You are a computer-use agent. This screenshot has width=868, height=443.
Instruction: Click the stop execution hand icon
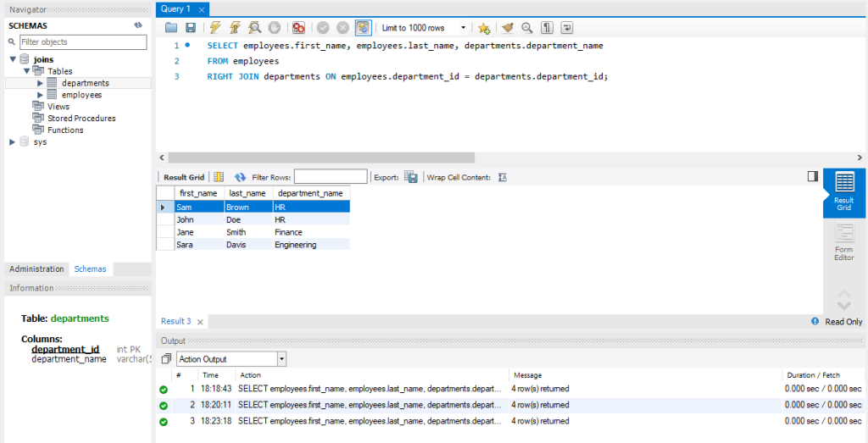[x=274, y=28]
